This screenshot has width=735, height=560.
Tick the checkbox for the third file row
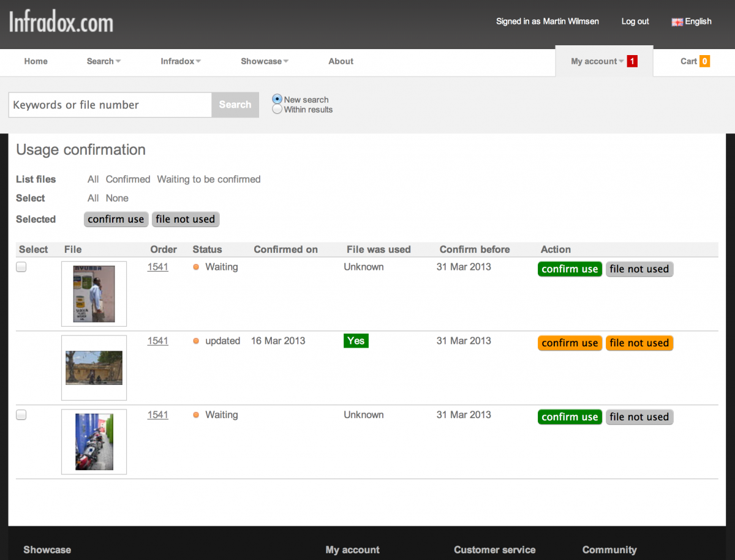[x=21, y=415]
